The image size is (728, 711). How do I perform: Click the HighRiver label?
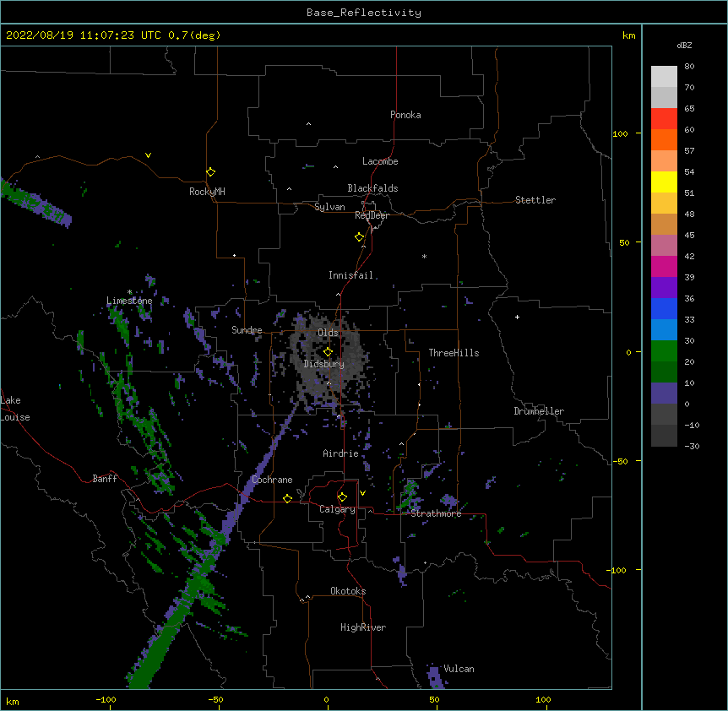(363, 627)
